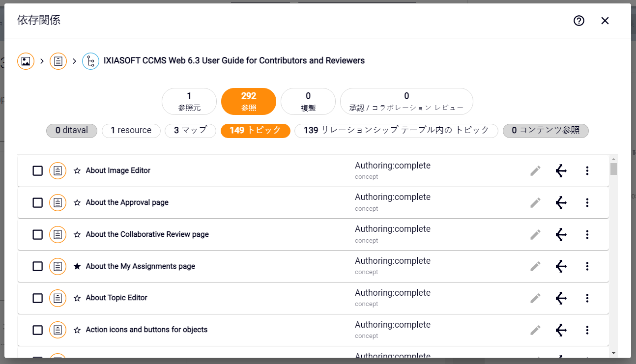
Task: Open more options menu for About Topic Editor
Action: (587, 298)
